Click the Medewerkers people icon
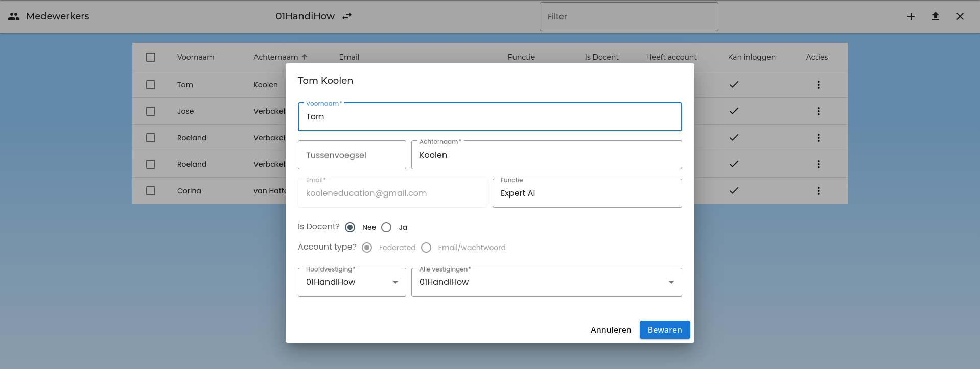This screenshot has width=980, height=369. click(x=14, y=16)
